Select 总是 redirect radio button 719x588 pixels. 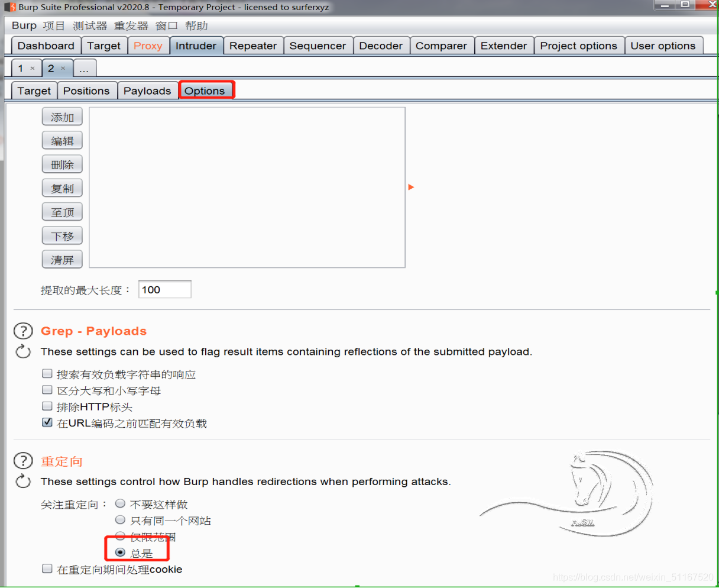[x=120, y=553]
